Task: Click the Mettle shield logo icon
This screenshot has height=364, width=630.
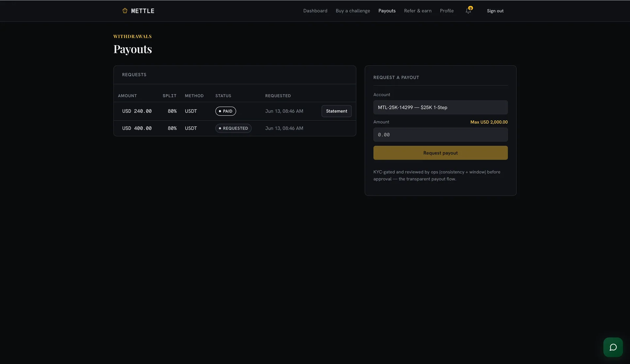Action: pos(125,11)
